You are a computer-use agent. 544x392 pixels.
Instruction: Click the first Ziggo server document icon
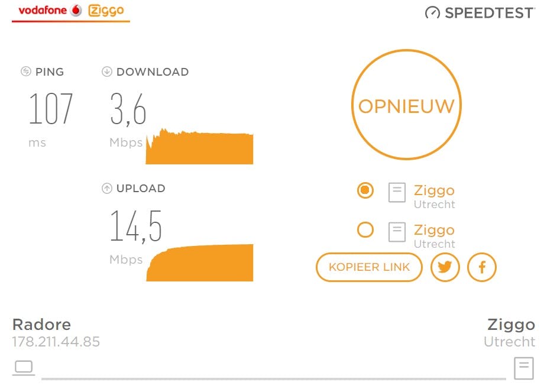tap(397, 193)
